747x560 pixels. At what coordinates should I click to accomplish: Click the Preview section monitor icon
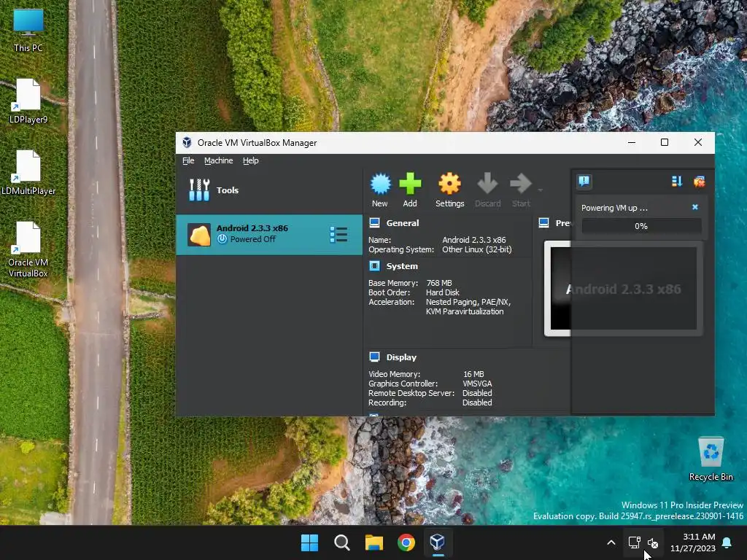543,223
